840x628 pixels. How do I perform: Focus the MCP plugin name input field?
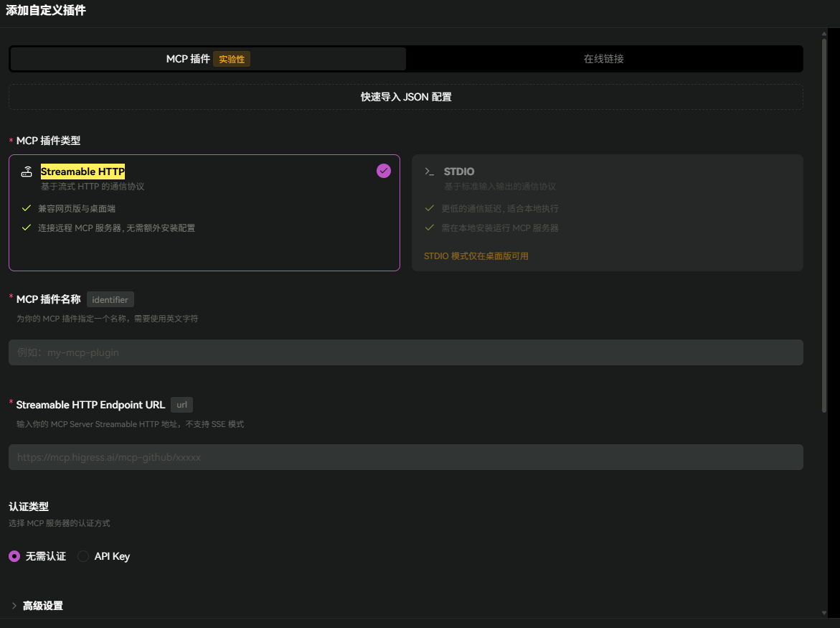point(405,352)
